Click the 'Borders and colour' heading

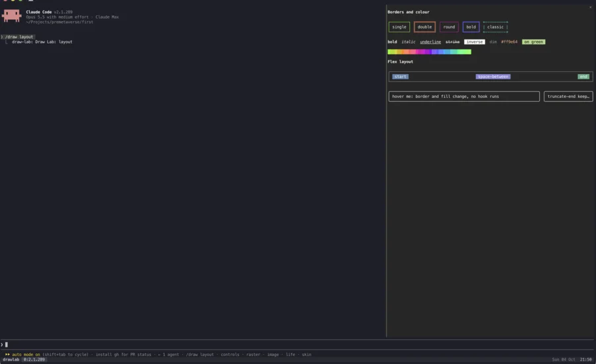(x=408, y=12)
